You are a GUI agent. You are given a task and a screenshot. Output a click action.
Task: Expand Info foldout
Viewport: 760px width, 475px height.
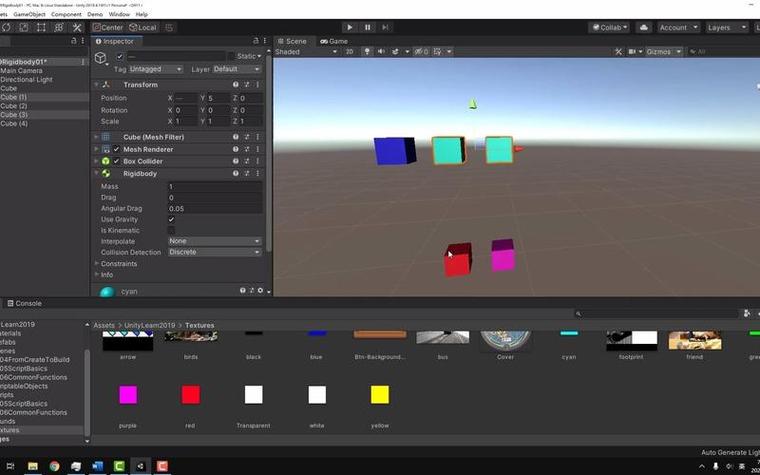point(96,274)
